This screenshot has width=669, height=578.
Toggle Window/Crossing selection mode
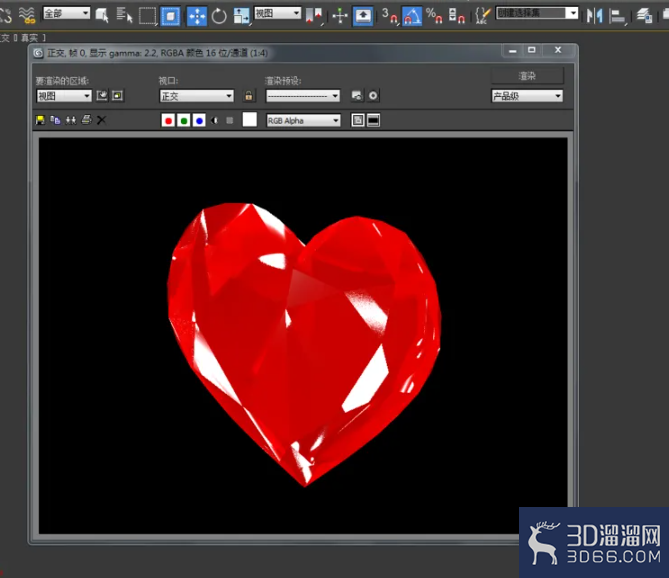pyautogui.click(x=170, y=16)
